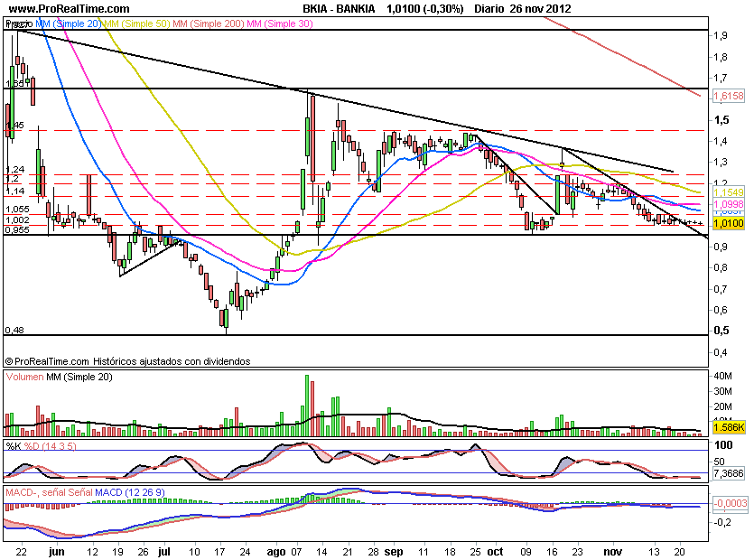Click the yellow 1,1549 value box
The height and width of the screenshot is (560, 754).
click(x=728, y=192)
